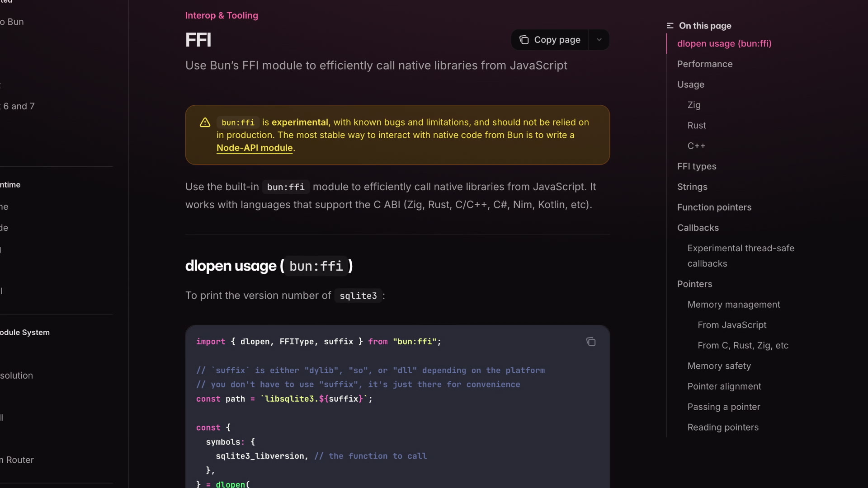Go to Pointer alignment section

point(724,386)
